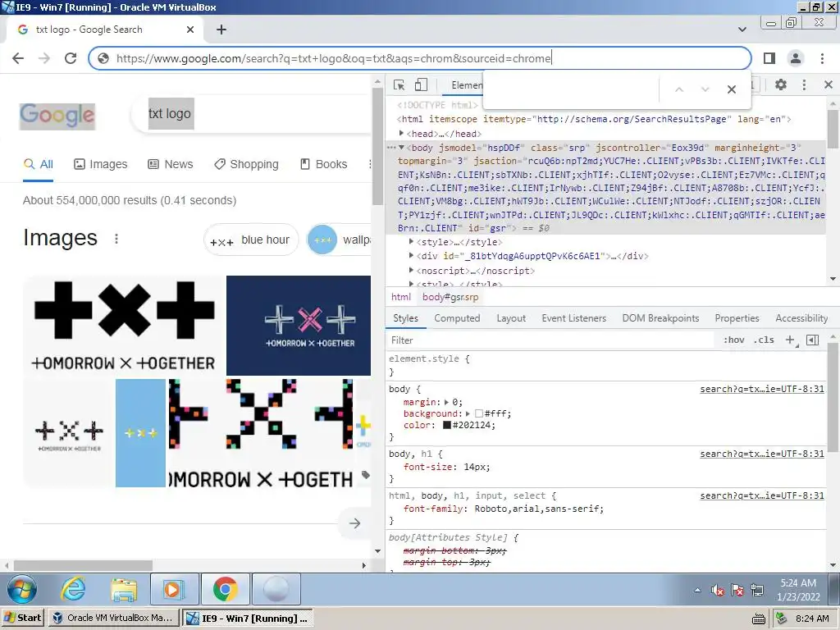Reload the Google search page
Viewport: 840px width, 630px height.
coord(71,58)
